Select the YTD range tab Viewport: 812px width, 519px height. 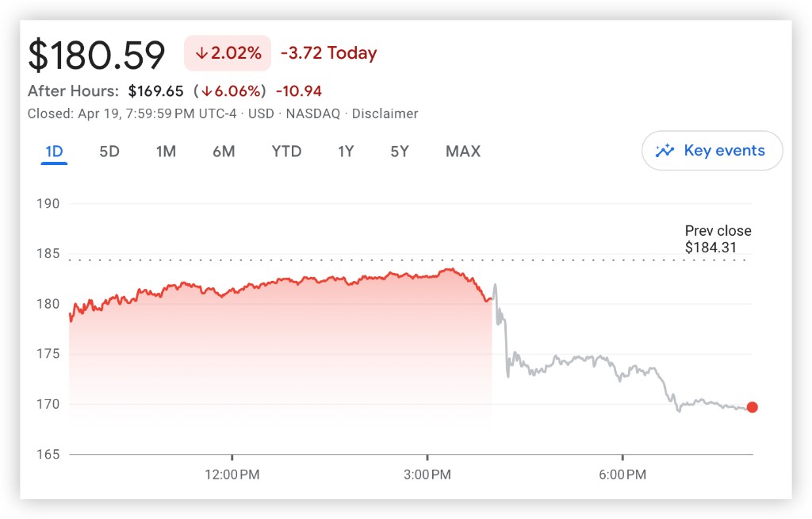pos(286,151)
